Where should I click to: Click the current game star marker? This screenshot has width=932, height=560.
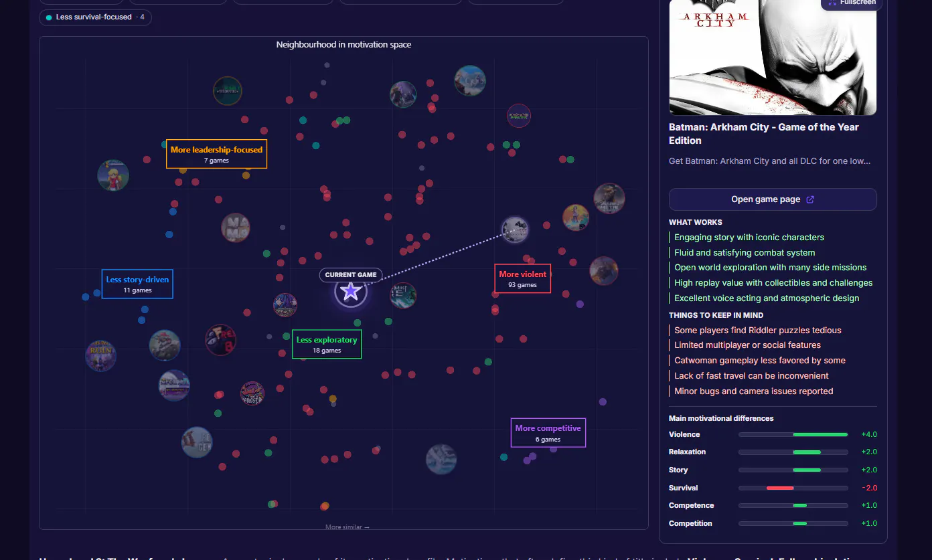click(351, 292)
